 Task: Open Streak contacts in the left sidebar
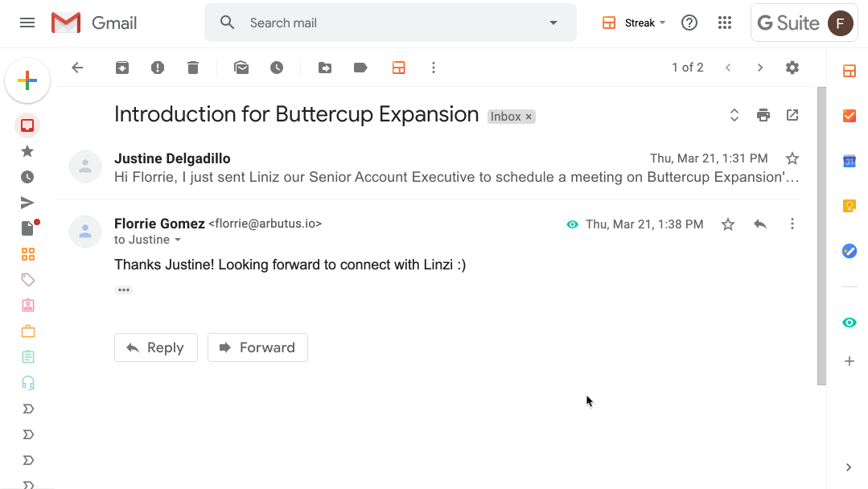tap(27, 305)
